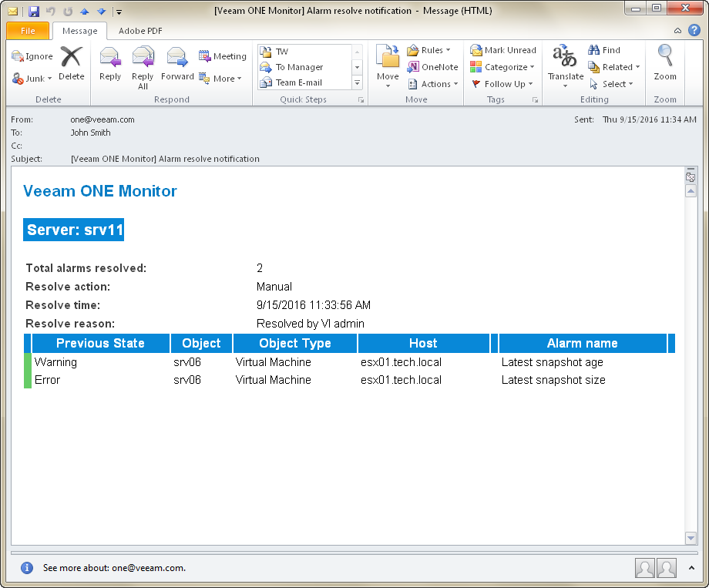709x588 pixels.
Task: Click Find in the Editing group
Action: 604,50
